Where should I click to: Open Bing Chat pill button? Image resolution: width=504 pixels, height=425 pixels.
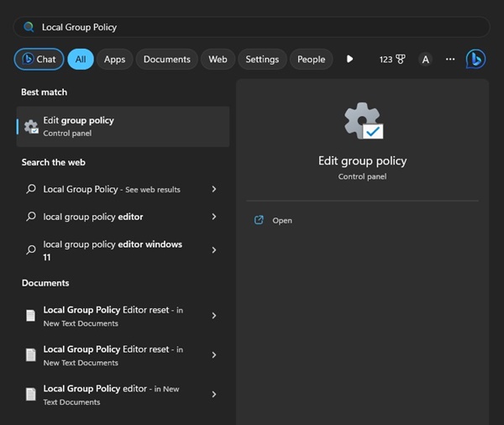[x=39, y=59]
